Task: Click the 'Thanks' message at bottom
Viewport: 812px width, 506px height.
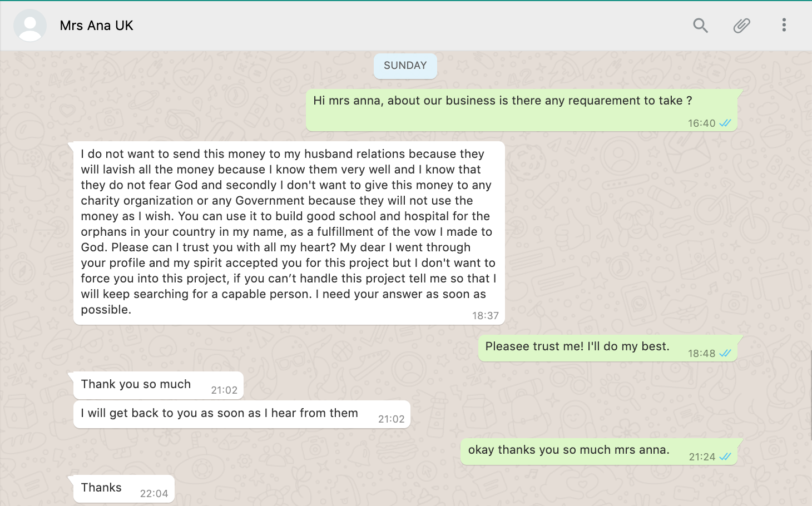Action: [101, 488]
